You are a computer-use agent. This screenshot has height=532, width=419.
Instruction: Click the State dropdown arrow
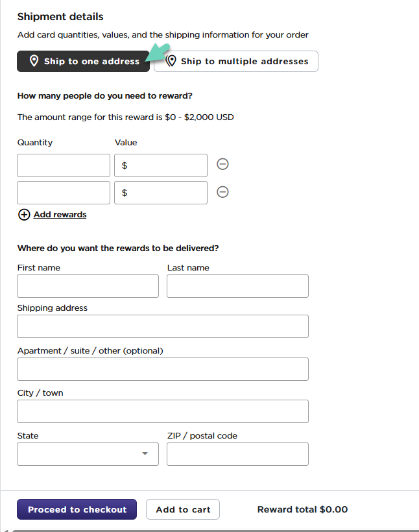tap(145, 454)
